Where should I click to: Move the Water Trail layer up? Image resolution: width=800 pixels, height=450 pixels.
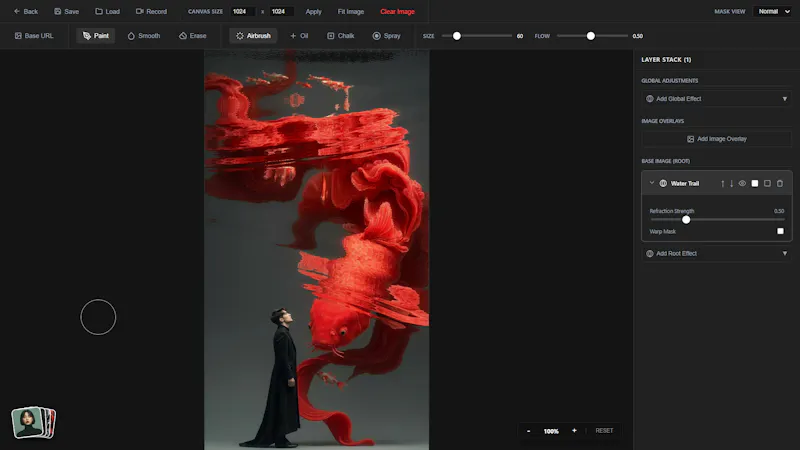(x=722, y=184)
